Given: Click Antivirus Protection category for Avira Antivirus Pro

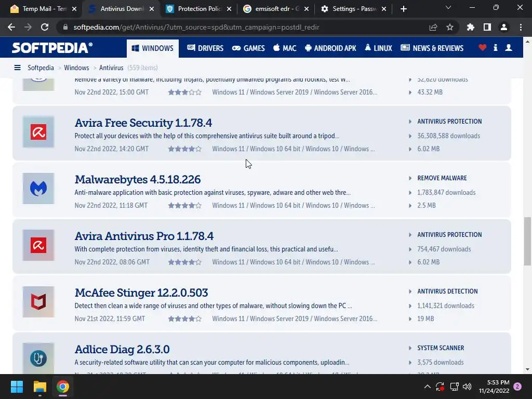Looking at the screenshot, I should pos(449,235).
